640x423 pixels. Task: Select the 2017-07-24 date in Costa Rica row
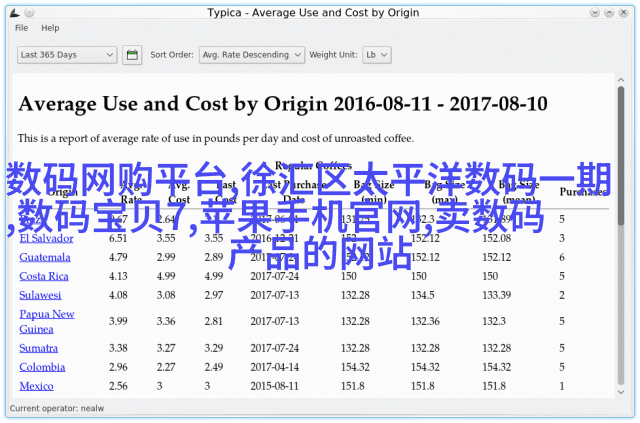pyautogui.click(x=275, y=276)
